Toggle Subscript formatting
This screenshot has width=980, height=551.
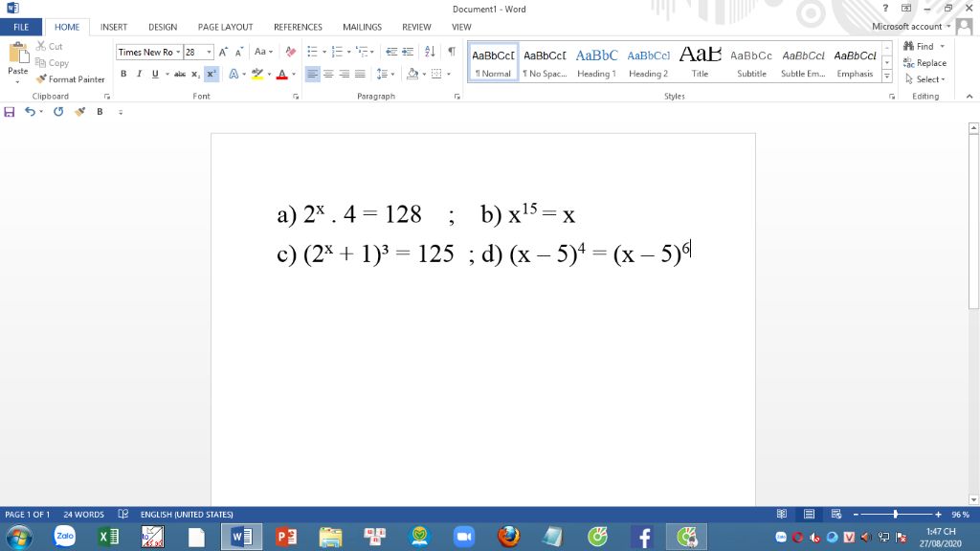195,74
